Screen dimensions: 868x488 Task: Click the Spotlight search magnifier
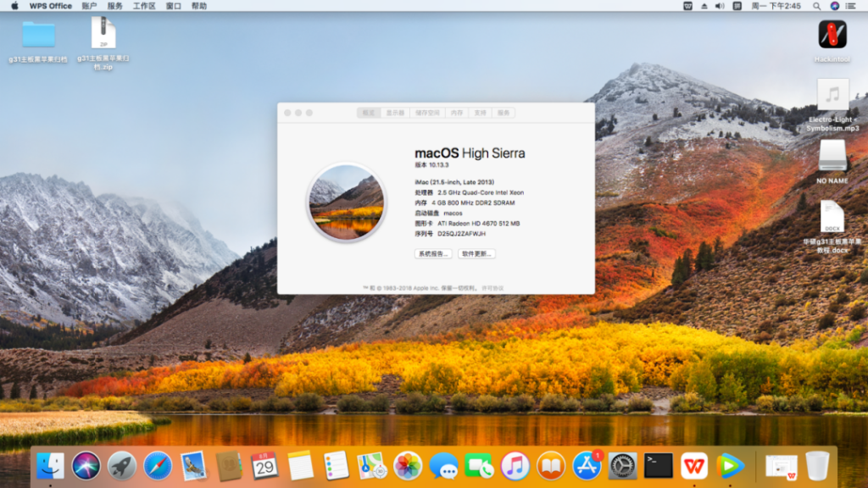815,6
